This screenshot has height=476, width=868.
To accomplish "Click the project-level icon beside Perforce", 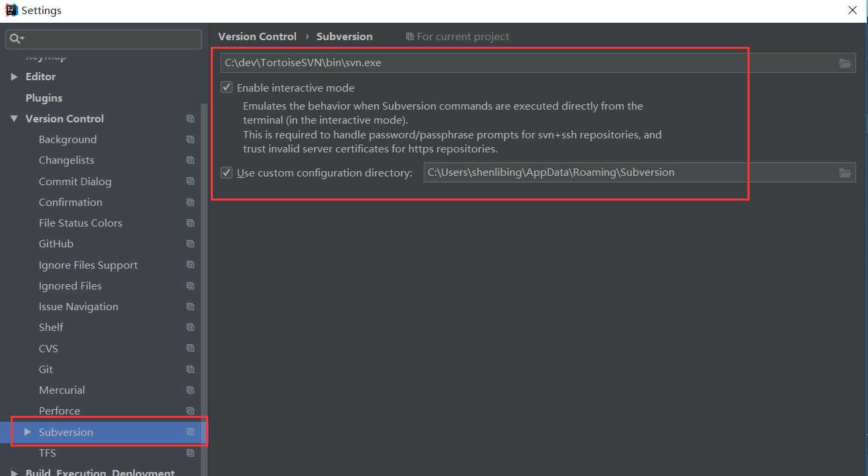I will click(190, 411).
